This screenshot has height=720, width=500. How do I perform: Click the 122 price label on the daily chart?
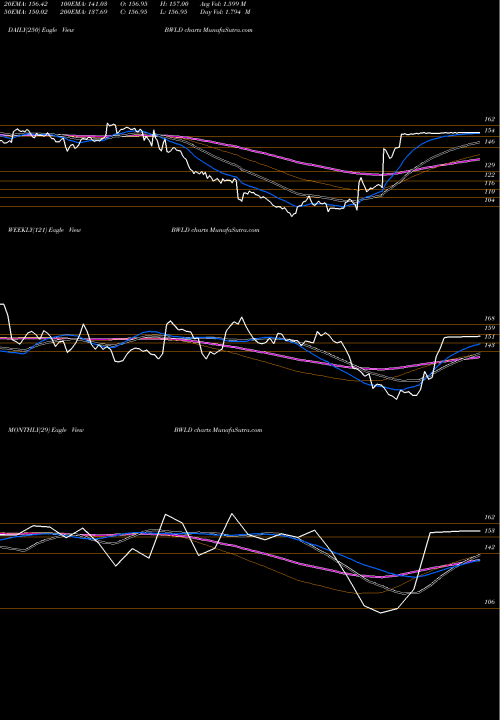(489, 175)
